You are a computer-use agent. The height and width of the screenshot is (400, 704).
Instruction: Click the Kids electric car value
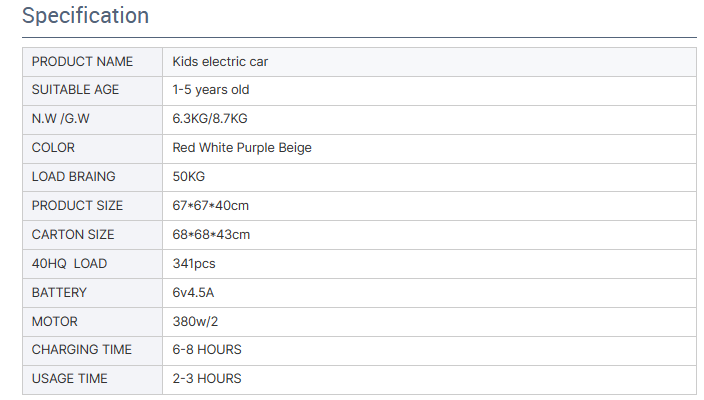(220, 62)
